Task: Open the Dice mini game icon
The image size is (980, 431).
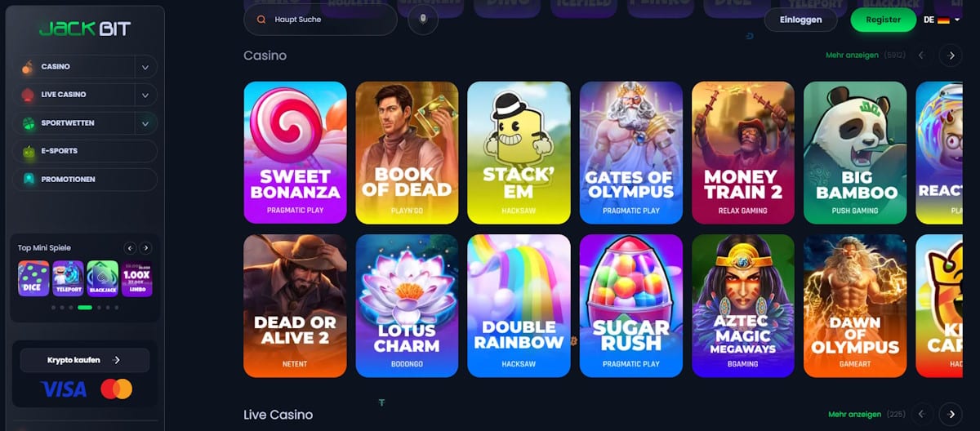Action: 33,278
